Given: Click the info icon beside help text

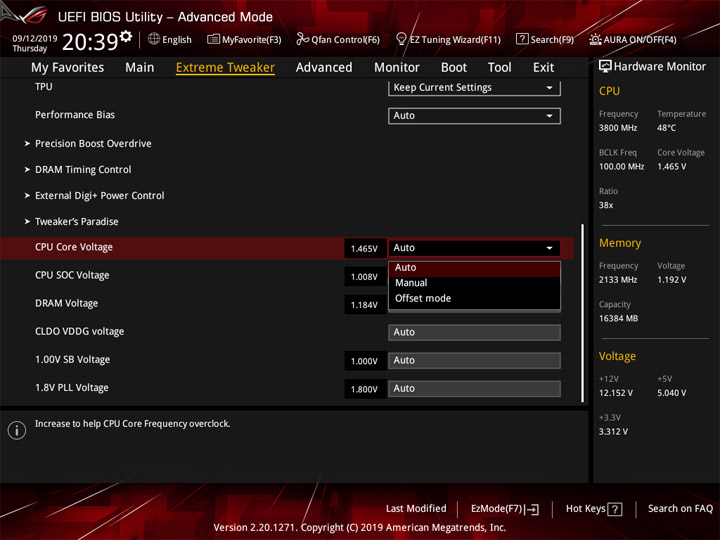Looking at the screenshot, I should (x=17, y=430).
